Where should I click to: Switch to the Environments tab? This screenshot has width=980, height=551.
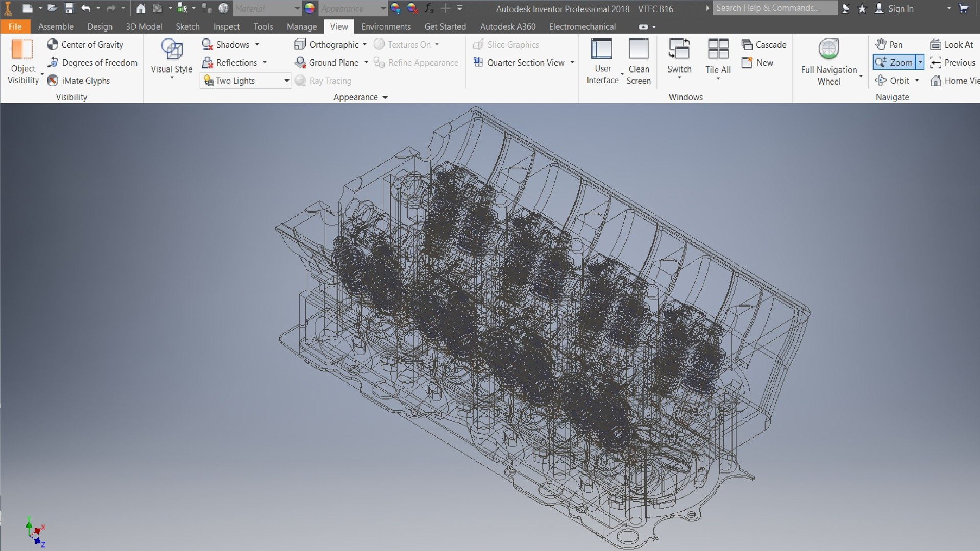pyautogui.click(x=386, y=27)
